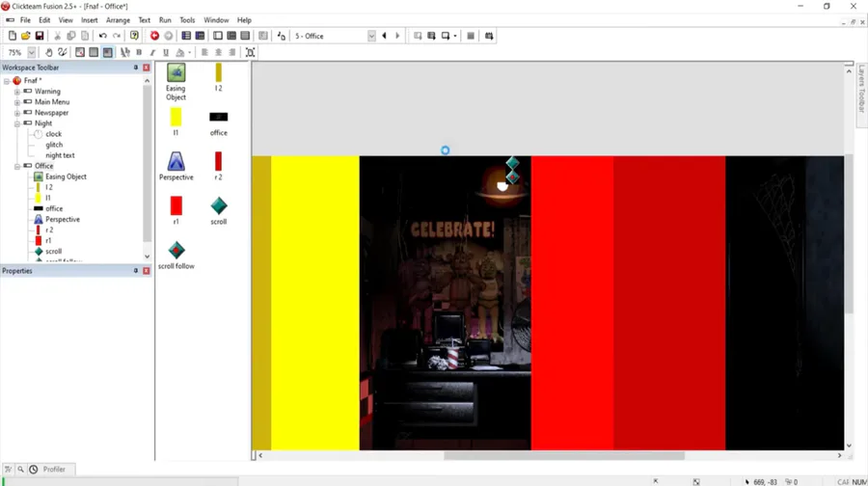Click the center frame zoom icon
Screen dimensions: 868x486
[250, 53]
